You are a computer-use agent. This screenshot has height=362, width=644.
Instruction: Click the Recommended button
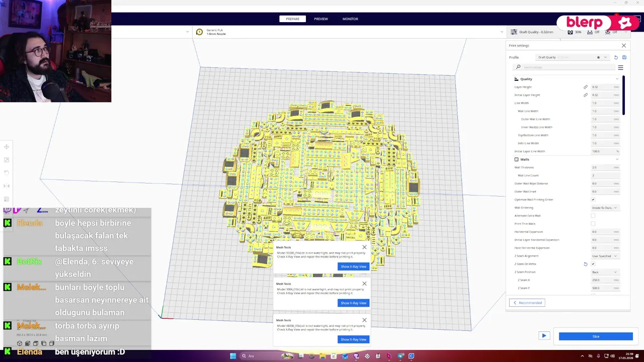(x=527, y=303)
